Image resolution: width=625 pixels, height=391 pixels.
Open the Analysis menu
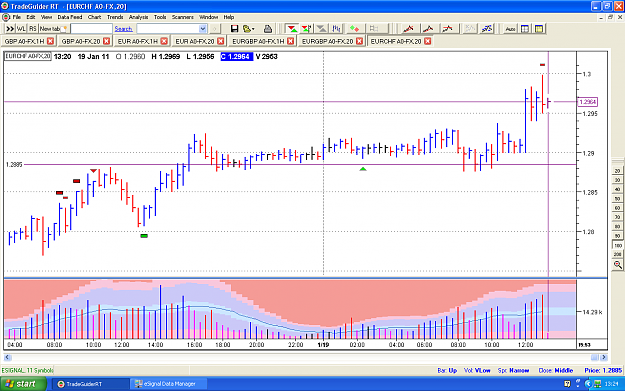(x=138, y=17)
